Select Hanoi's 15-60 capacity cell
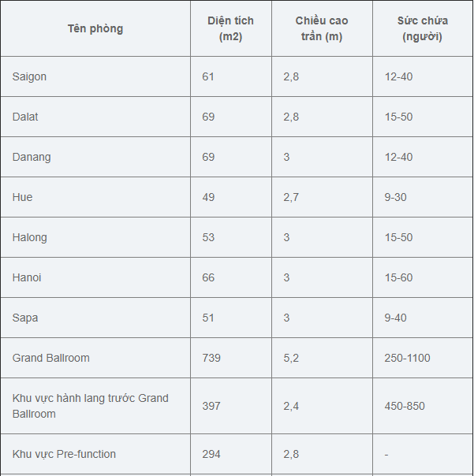 (x=398, y=277)
